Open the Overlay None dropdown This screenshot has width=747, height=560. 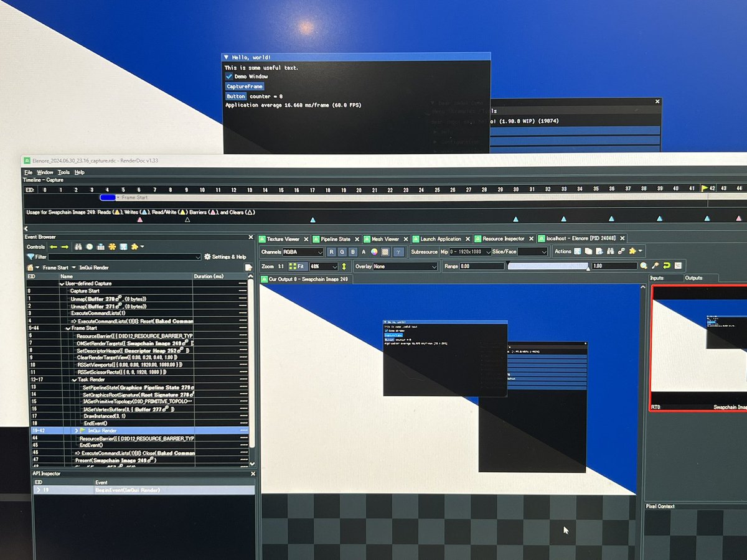pyautogui.click(x=406, y=266)
